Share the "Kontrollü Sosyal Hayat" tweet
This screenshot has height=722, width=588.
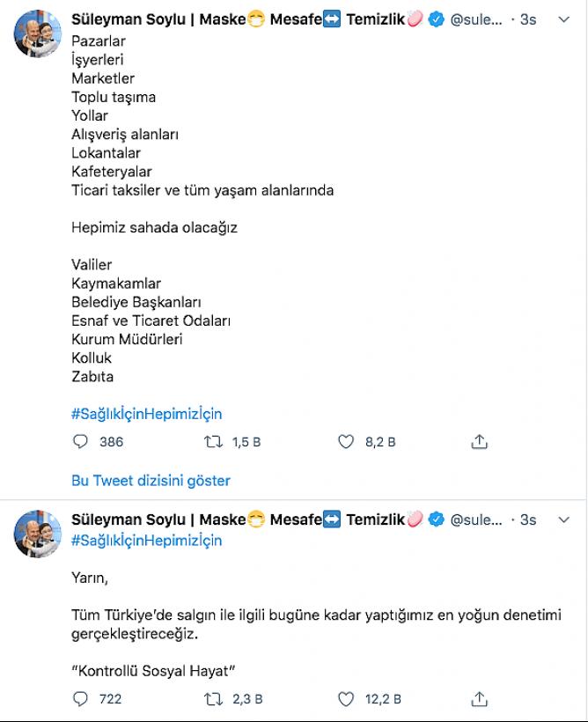click(x=480, y=699)
